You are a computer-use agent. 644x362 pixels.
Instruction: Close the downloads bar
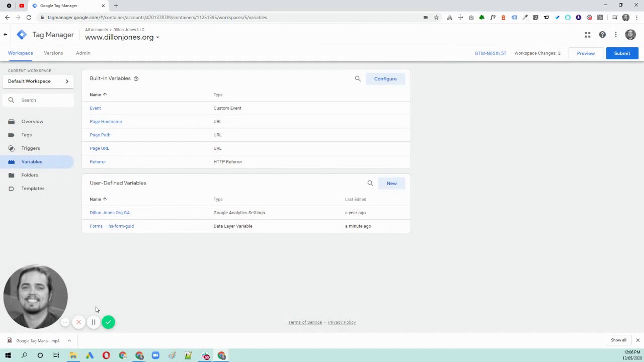click(x=637, y=340)
